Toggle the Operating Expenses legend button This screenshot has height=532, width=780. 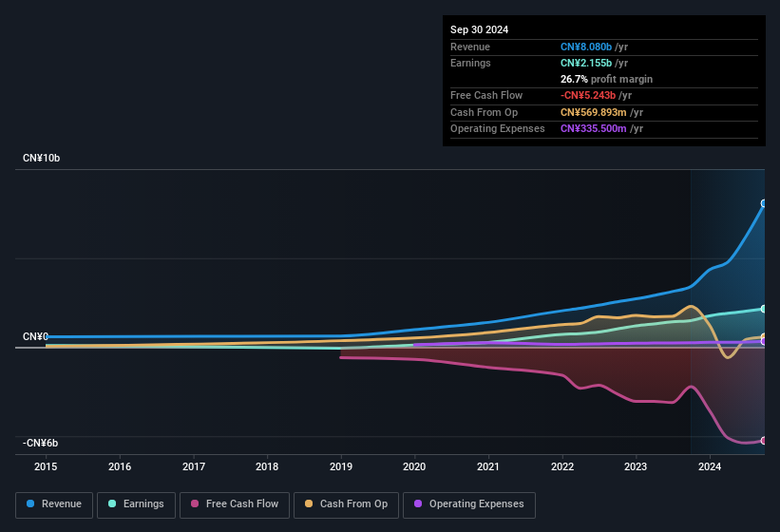pos(469,504)
